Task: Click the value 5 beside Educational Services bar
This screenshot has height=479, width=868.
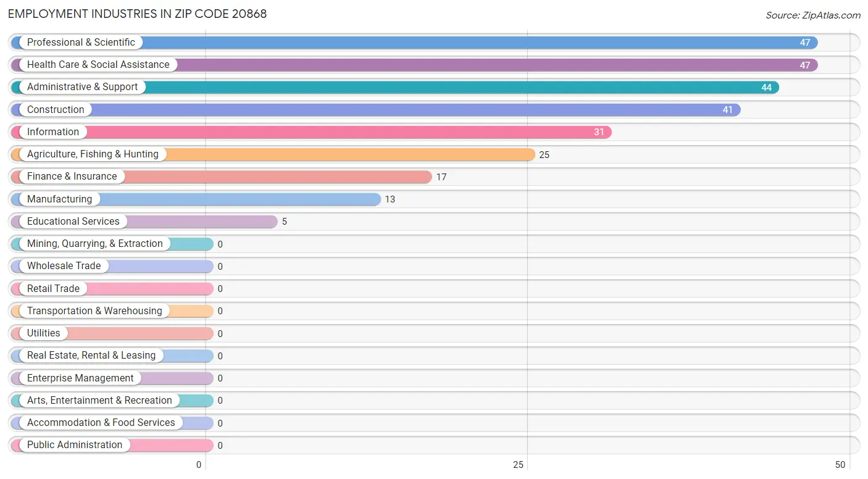Action: click(x=285, y=222)
